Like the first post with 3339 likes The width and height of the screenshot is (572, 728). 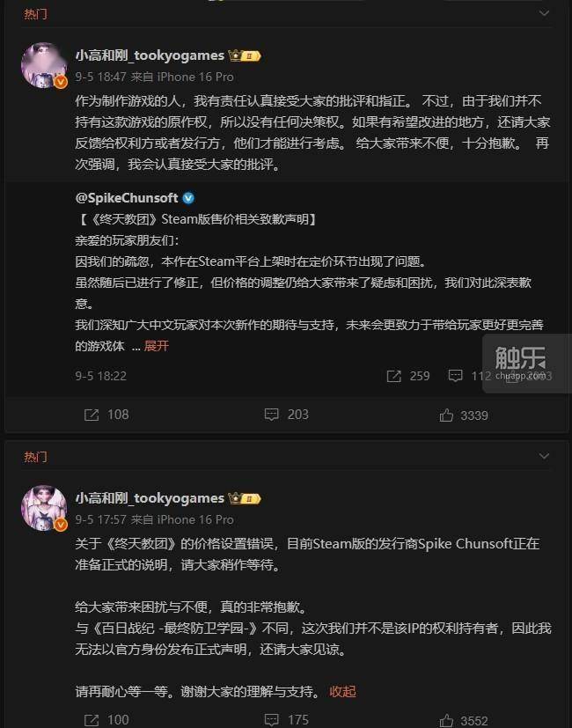tap(464, 415)
